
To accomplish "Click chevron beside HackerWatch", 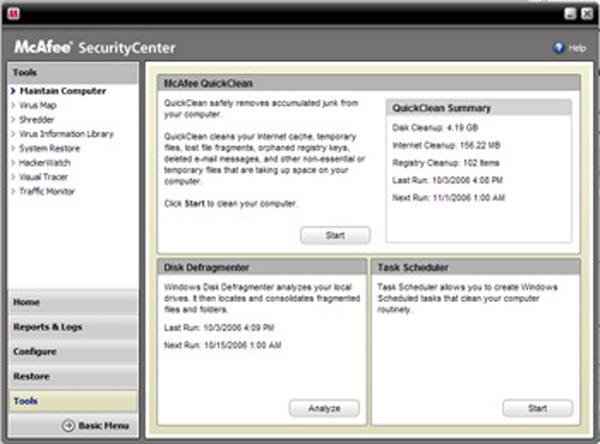I will coord(13,162).
